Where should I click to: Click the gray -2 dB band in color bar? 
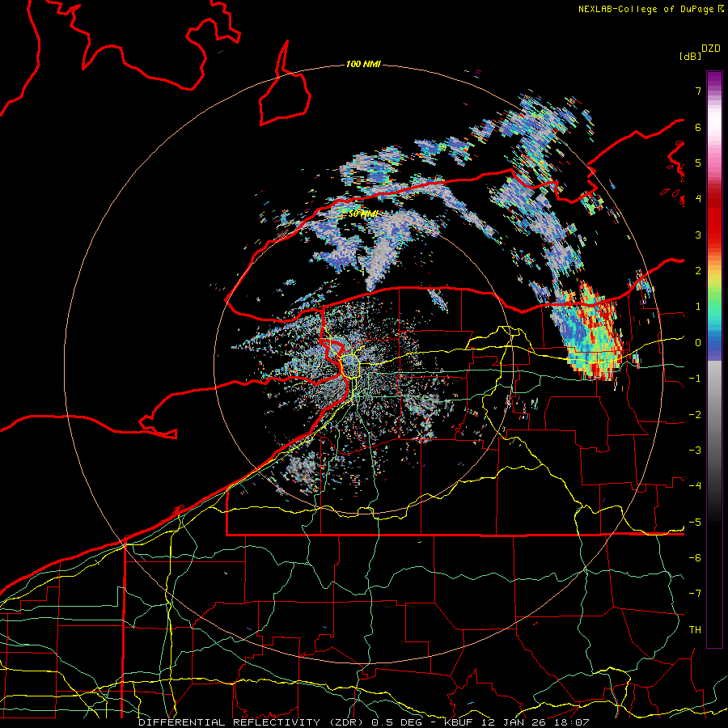click(x=714, y=415)
